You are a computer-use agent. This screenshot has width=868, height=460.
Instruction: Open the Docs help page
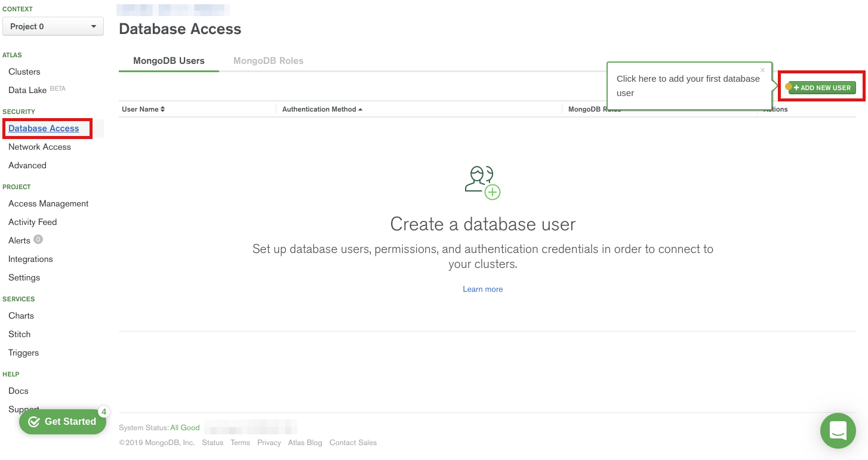[x=18, y=391]
